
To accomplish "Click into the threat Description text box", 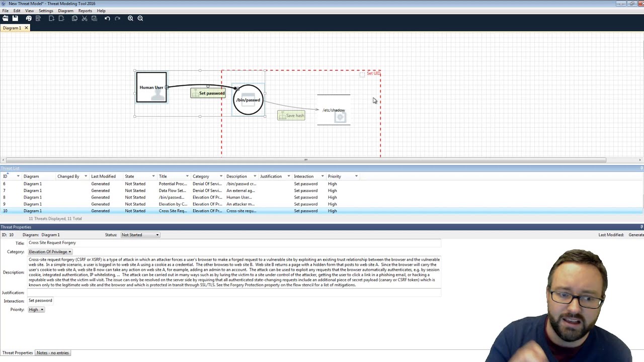I will pos(234,272).
